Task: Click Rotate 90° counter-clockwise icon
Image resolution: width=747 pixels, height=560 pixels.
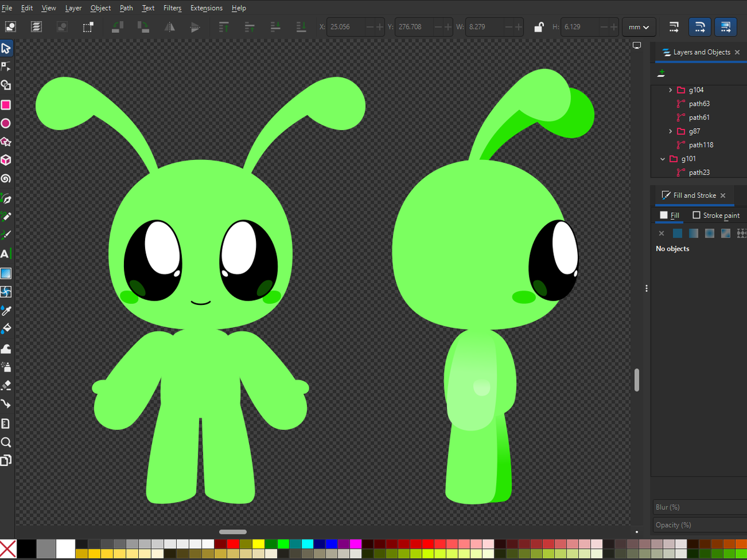Action: coord(118,27)
